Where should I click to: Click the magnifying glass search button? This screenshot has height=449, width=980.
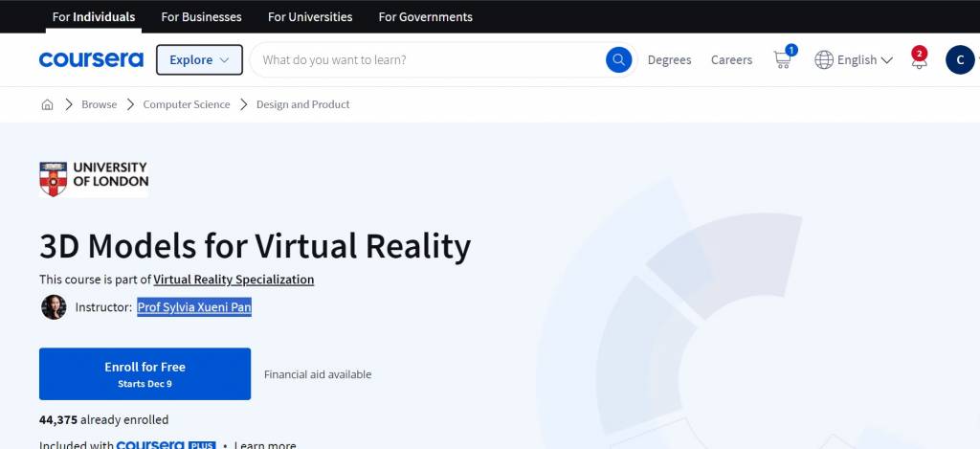[x=618, y=59]
